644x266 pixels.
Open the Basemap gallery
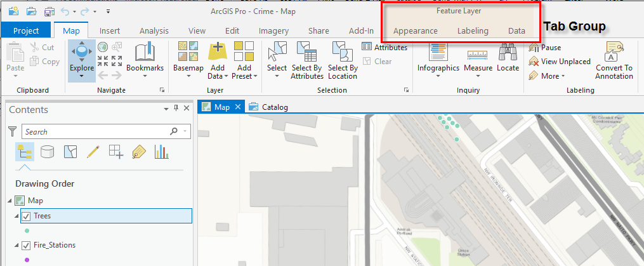tap(188, 60)
